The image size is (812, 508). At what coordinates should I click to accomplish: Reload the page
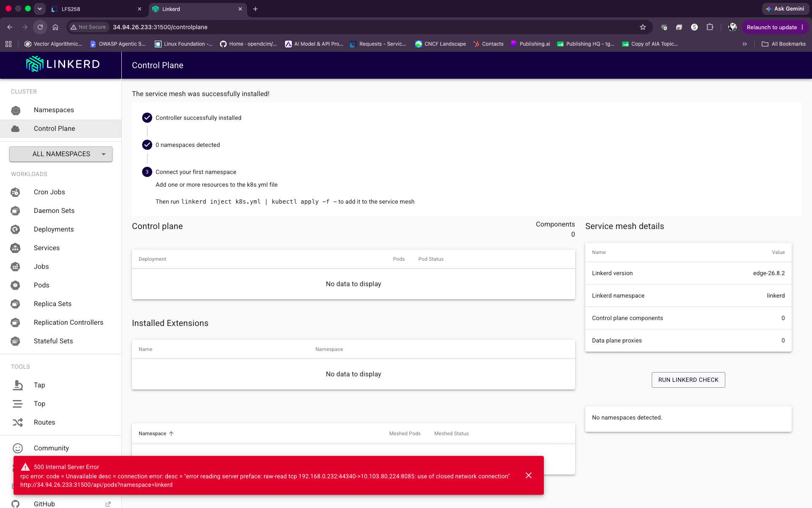pos(40,27)
